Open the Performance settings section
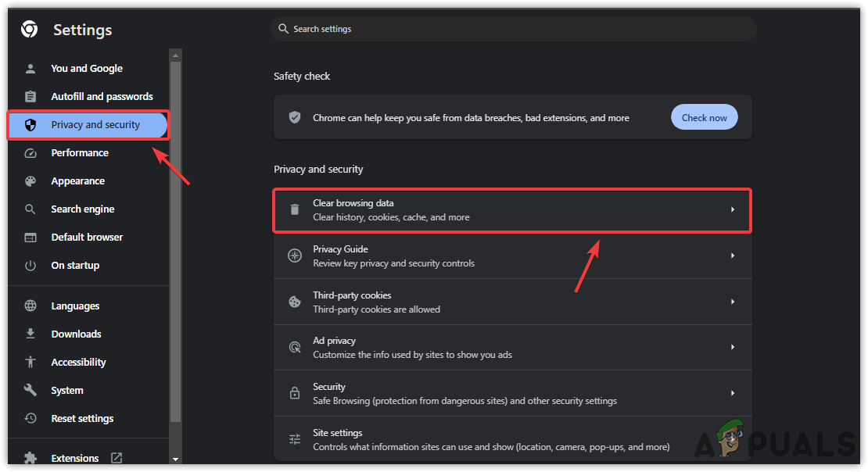The image size is (868, 472). 80,152
